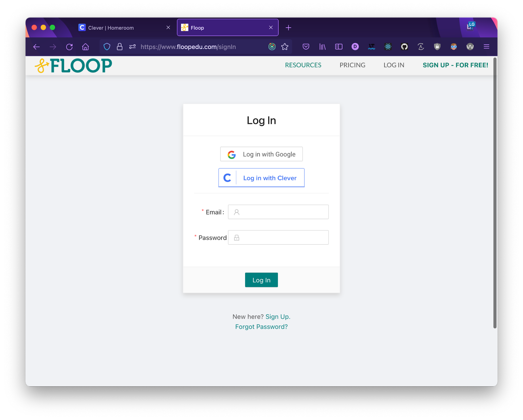Click the purple D extension icon

[x=355, y=47]
